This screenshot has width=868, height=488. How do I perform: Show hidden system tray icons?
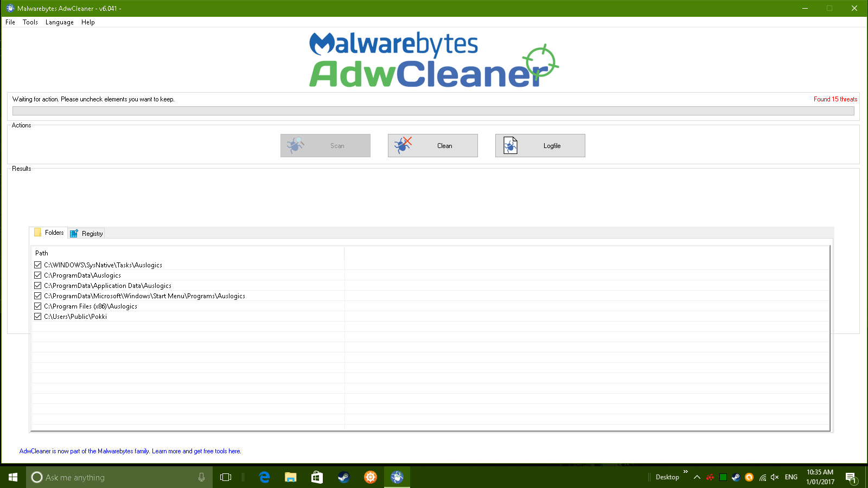(x=697, y=477)
